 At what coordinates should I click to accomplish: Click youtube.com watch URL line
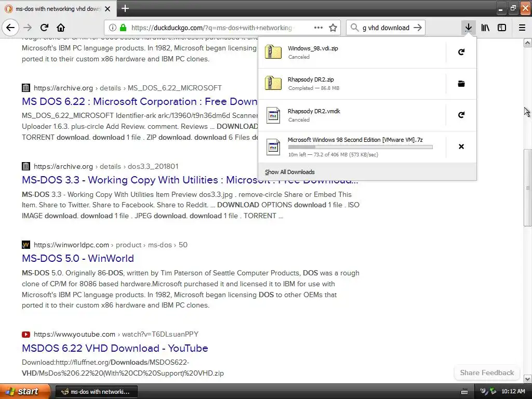point(116,334)
